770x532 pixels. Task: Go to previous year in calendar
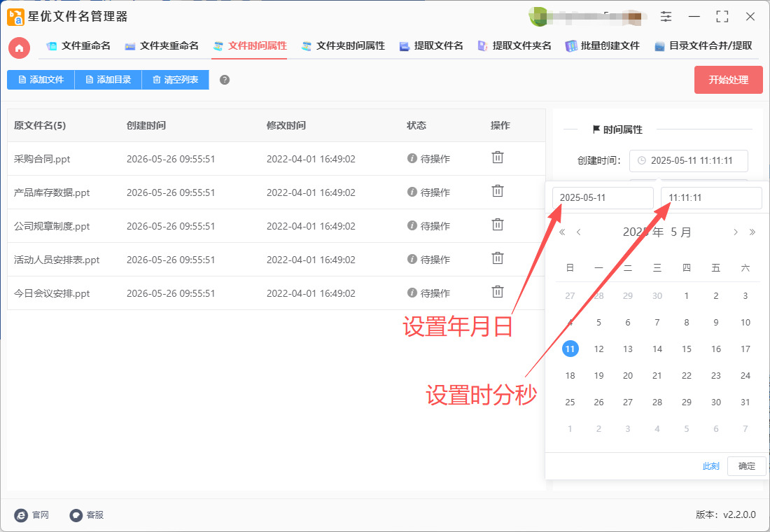[x=562, y=232]
